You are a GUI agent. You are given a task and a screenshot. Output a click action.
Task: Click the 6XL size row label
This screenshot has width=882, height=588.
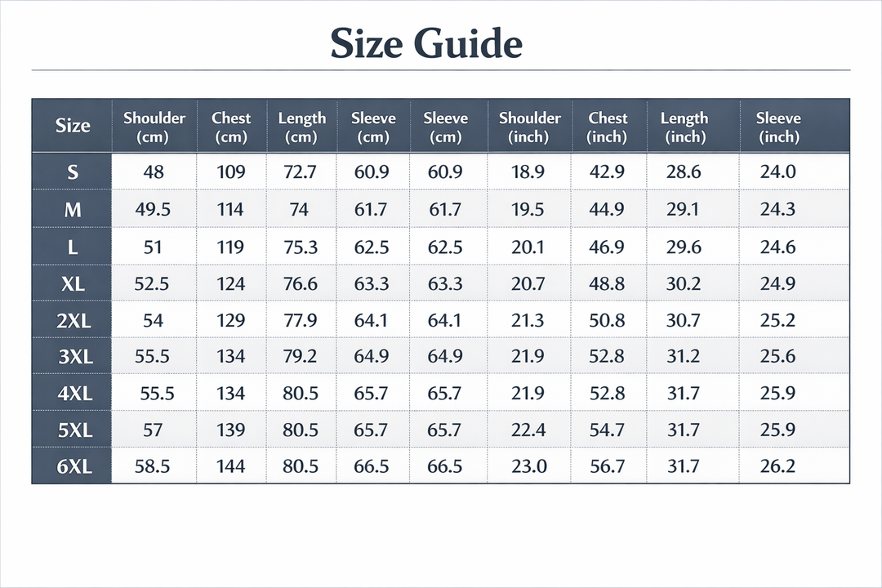pyautogui.click(x=73, y=467)
